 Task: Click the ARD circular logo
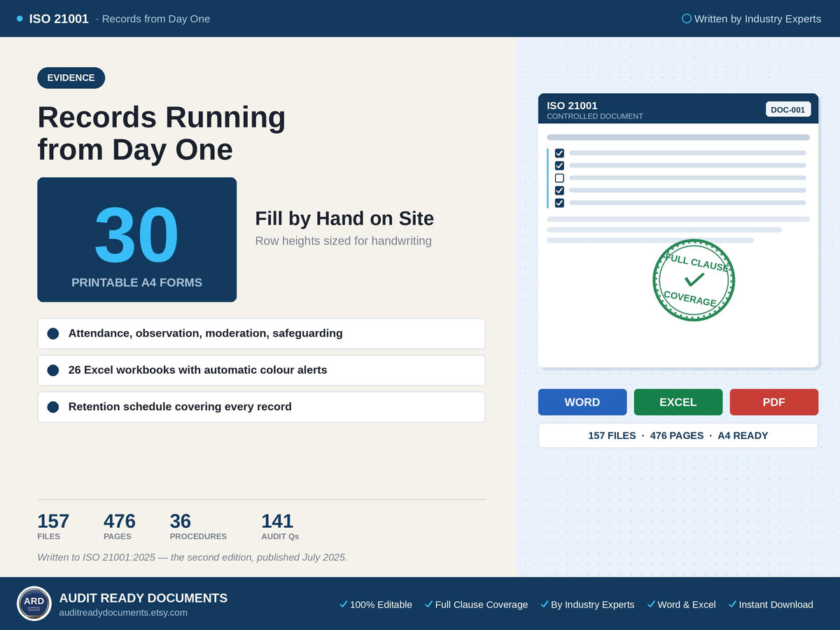(34, 603)
